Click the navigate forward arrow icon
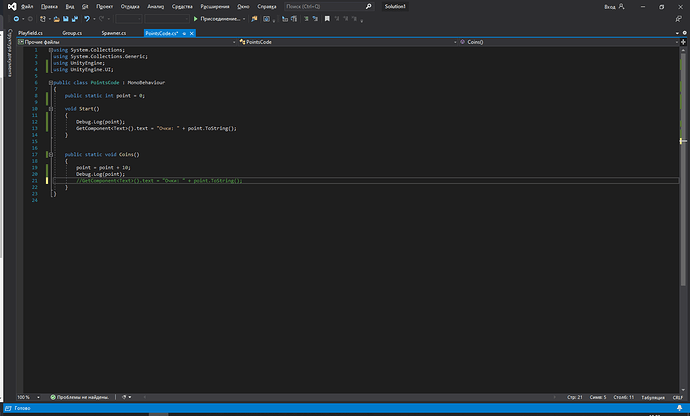 point(30,19)
